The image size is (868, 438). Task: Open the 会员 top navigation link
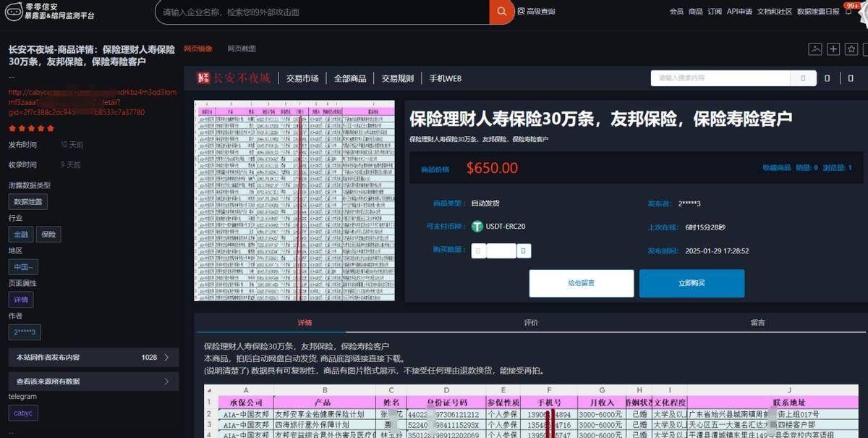[676, 12]
